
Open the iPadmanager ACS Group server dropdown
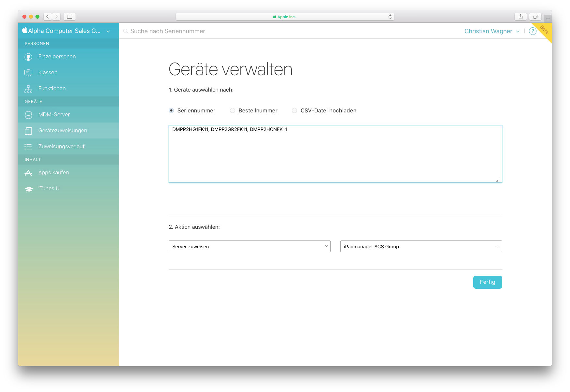[421, 246]
